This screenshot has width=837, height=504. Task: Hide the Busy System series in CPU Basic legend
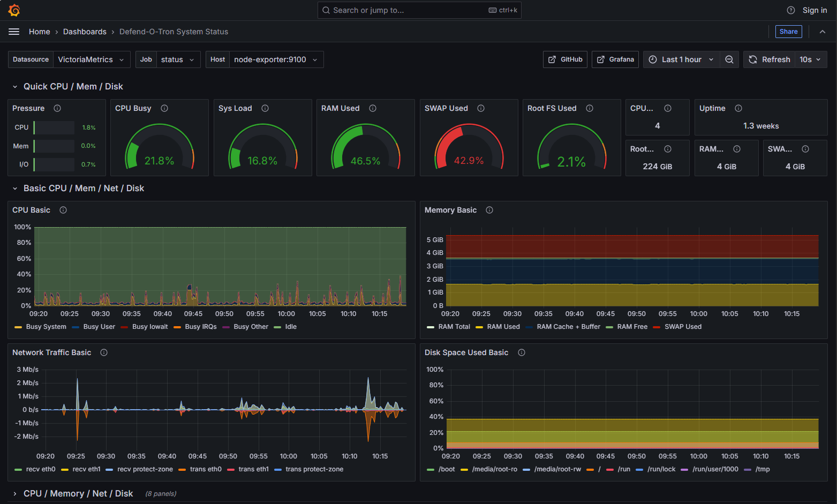46,326
